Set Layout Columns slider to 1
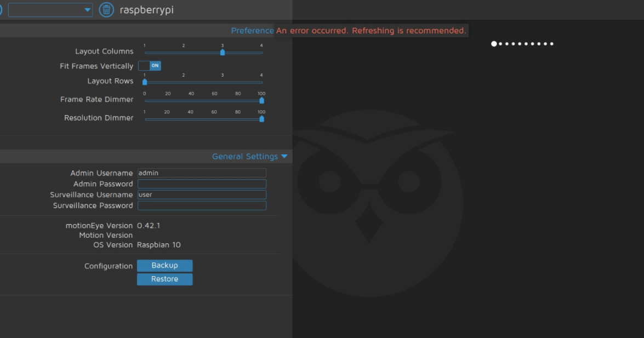The height and width of the screenshot is (338, 644). 145,53
